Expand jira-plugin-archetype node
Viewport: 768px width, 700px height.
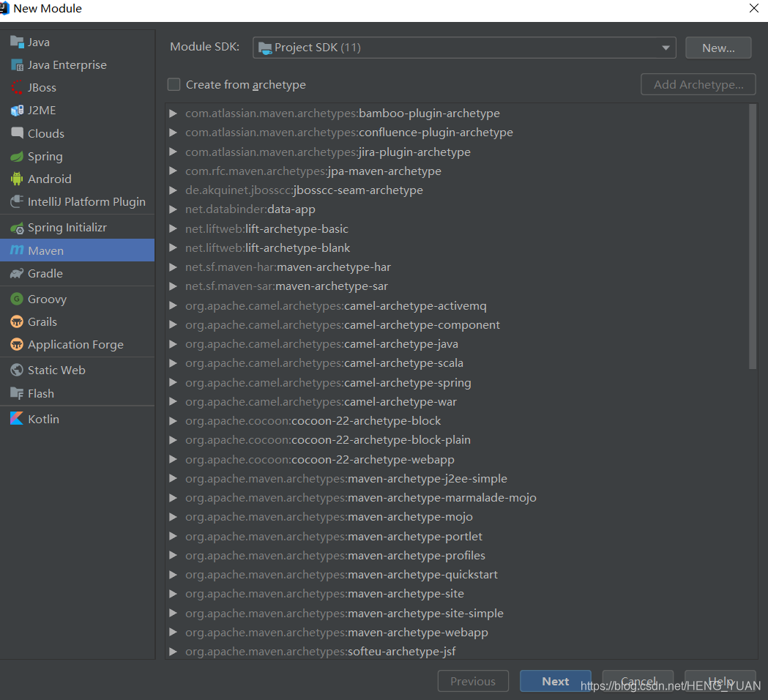pos(173,152)
